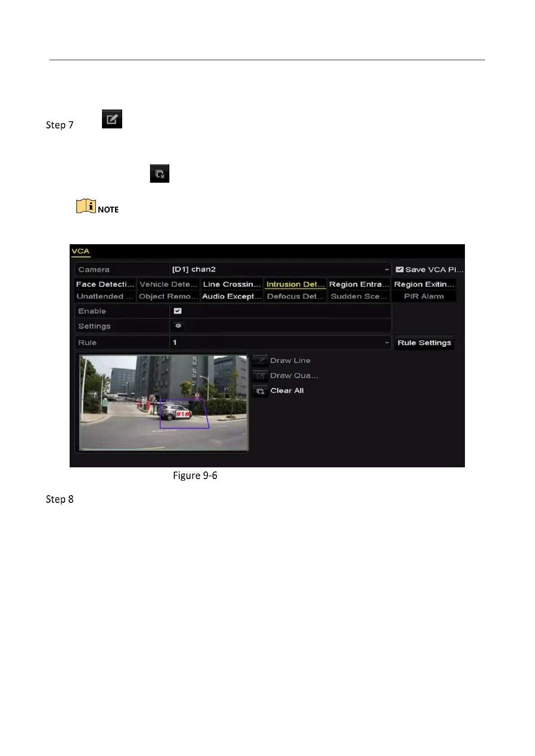
Task: Open the Settings gear icon
Action: pyautogui.click(x=178, y=326)
